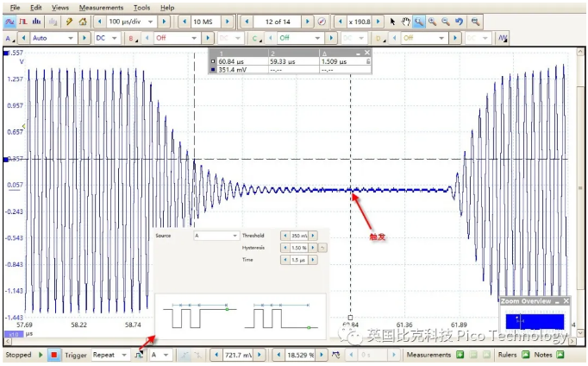Click the undo zoom icon

(x=460, y=21)
